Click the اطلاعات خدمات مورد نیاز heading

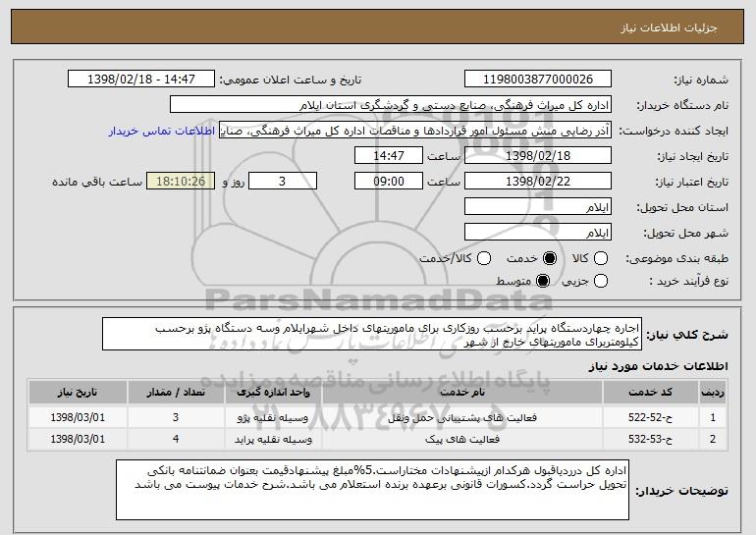(658, 366)
